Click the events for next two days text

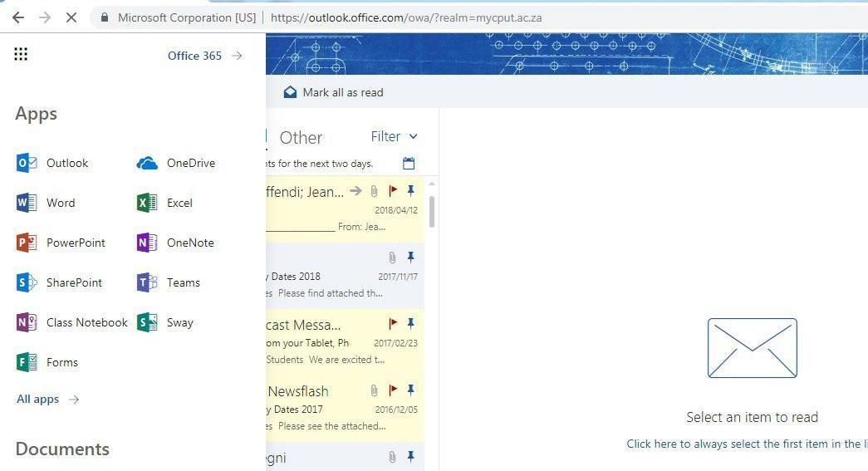coord(320,164)
